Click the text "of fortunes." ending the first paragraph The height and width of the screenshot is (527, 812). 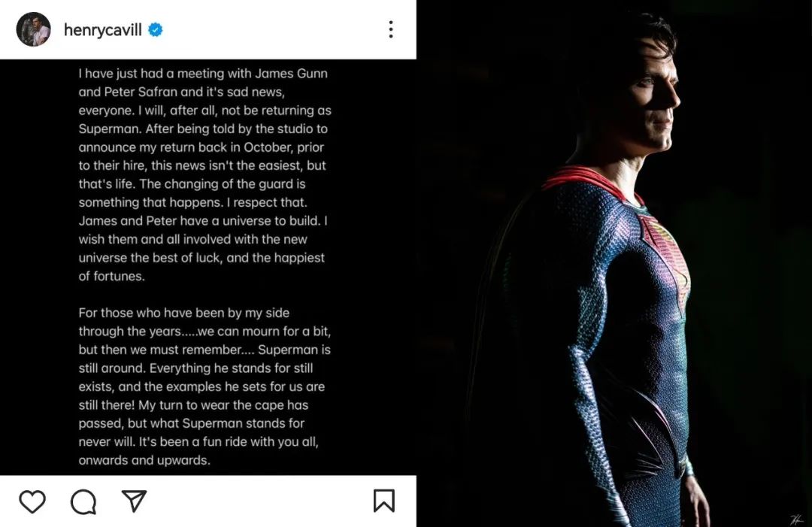point(112,276)
